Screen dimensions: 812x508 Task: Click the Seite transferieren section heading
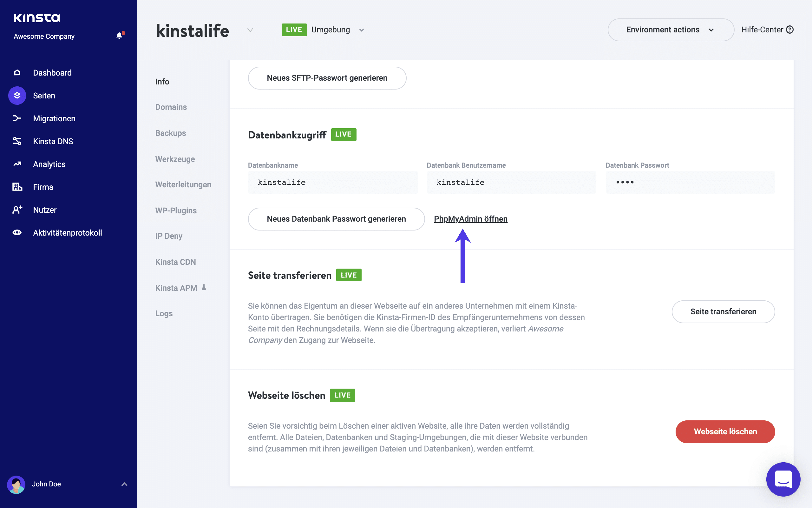click(x=290, y=275)
